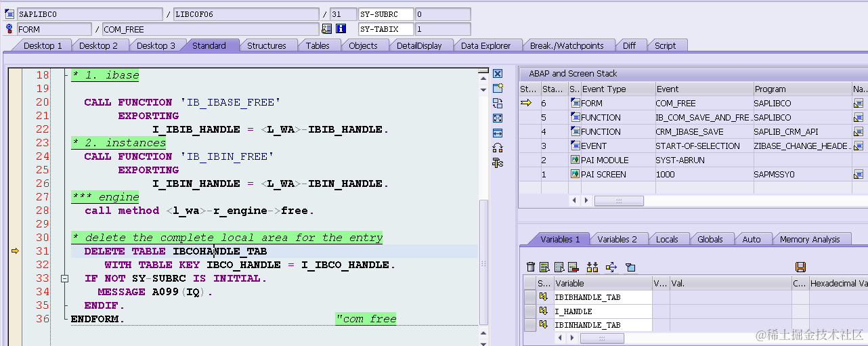Switch to the Locals tab
Viewport: 868px width, 346px height.
point(668,239)
